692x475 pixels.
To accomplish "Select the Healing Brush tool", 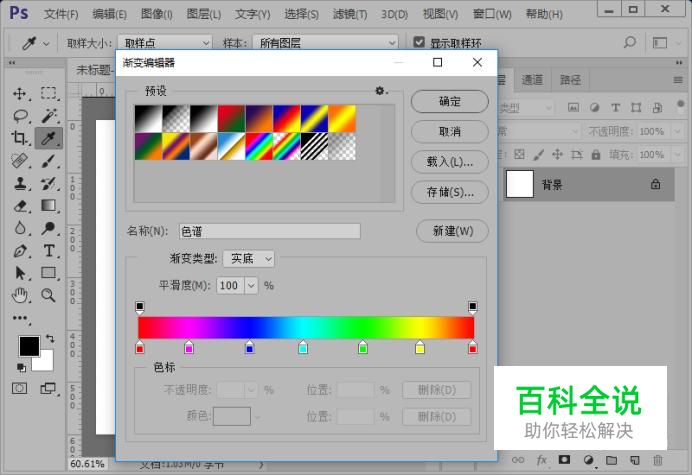I will click(20, 161).
